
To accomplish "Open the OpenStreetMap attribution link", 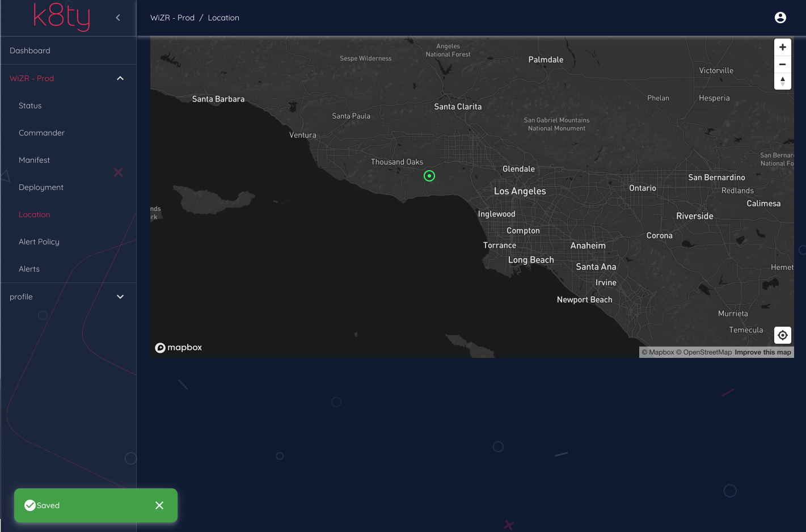I will [704, 352].
